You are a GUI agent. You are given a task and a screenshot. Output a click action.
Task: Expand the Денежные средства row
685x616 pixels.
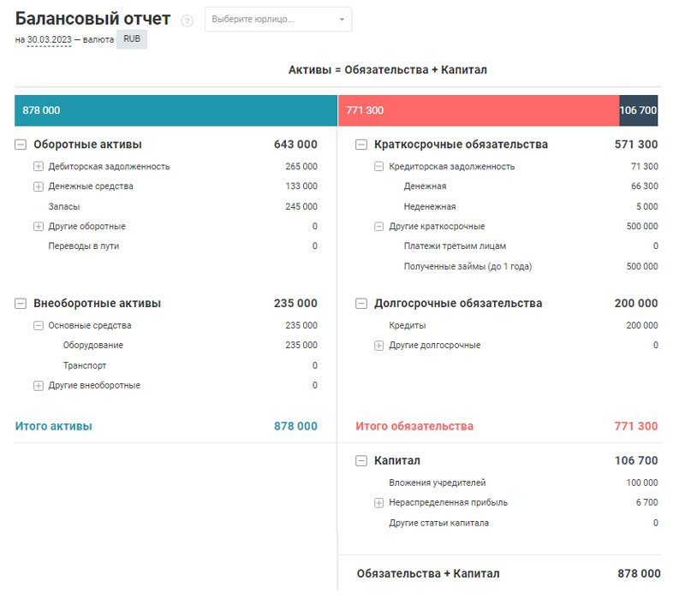(x=38, y=187)
